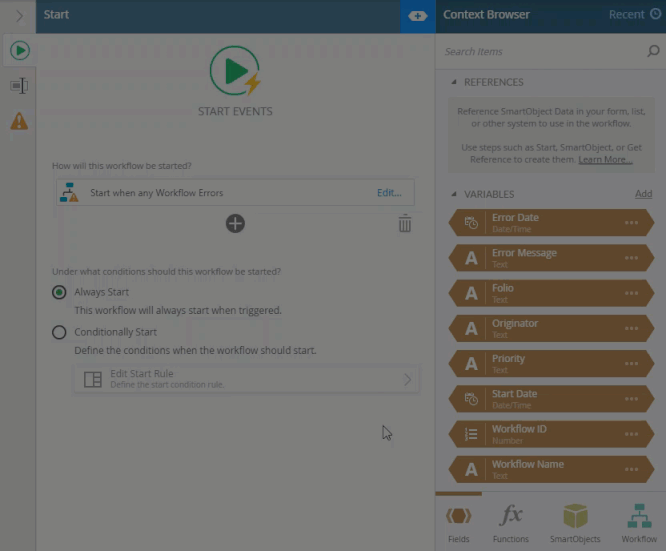Focus the Search Items field

coord(544,51)
